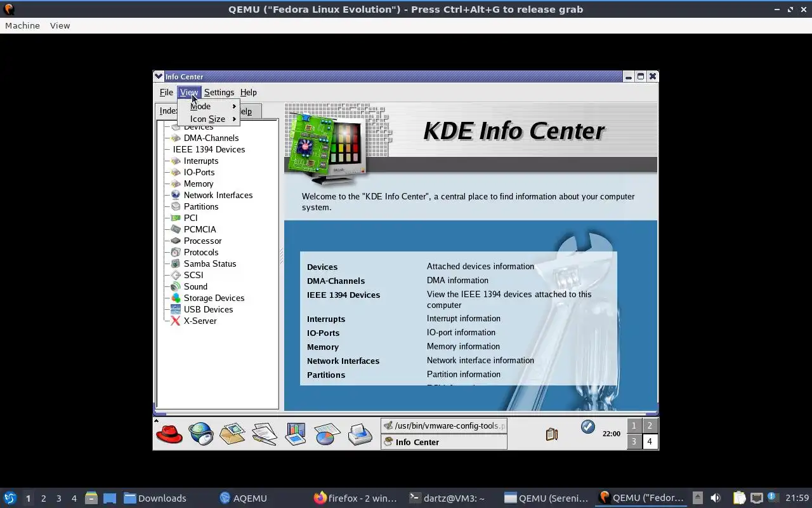
Task: Select Interrupts in the index tree
Action: (201, 161)
